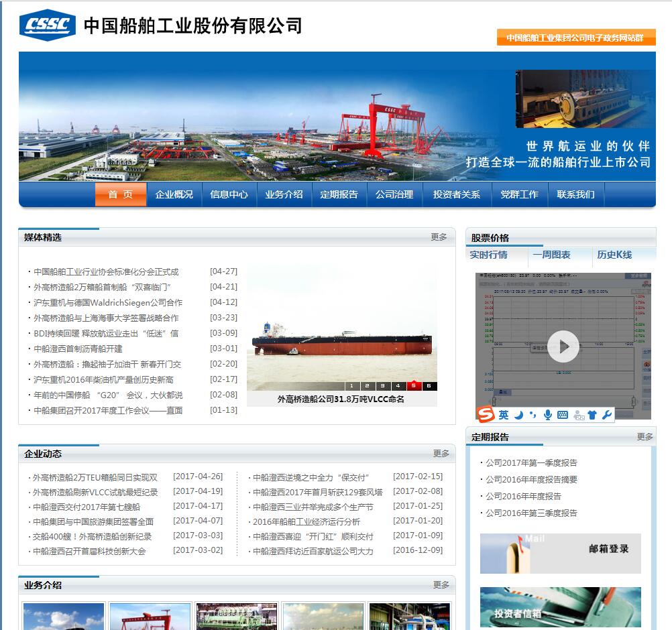This screenshot has height=630, width=672.
Task: Click 更多 in the 定期报告 sidebar section
Action: (x=645, y=436)
